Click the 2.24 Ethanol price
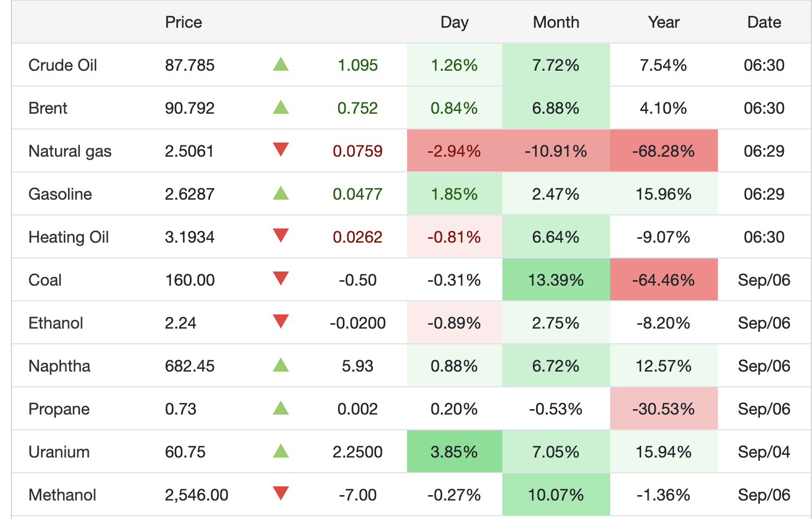Image resolution: width=812 pixels, height=519 pixels. 181,323
